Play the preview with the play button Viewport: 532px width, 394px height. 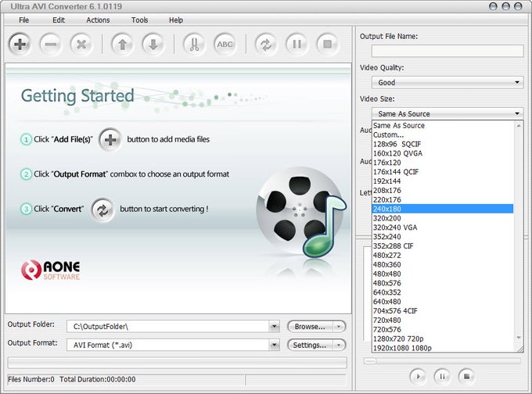(418, 376)
